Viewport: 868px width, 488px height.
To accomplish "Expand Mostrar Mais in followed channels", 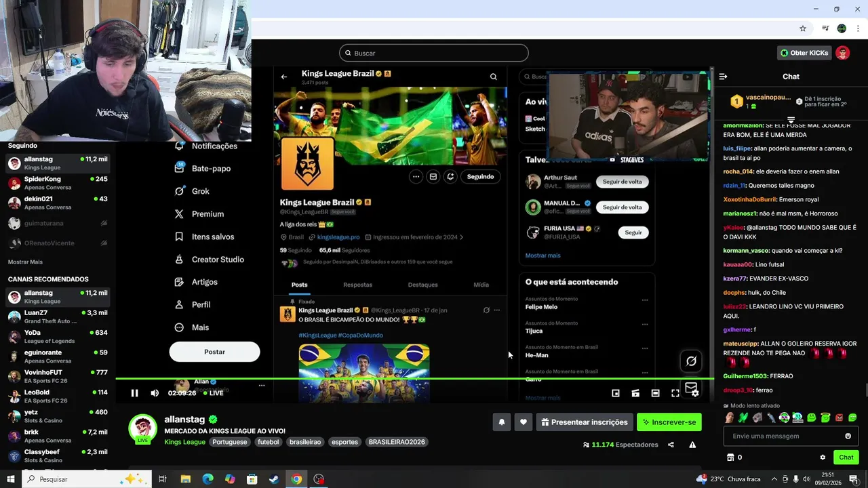I will 25,262.
